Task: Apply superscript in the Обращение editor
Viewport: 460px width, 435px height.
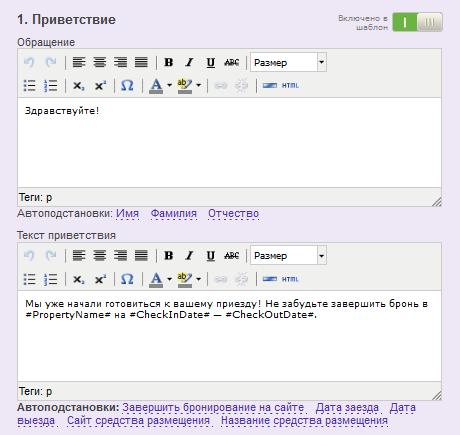Action: [x=100, y=86]
